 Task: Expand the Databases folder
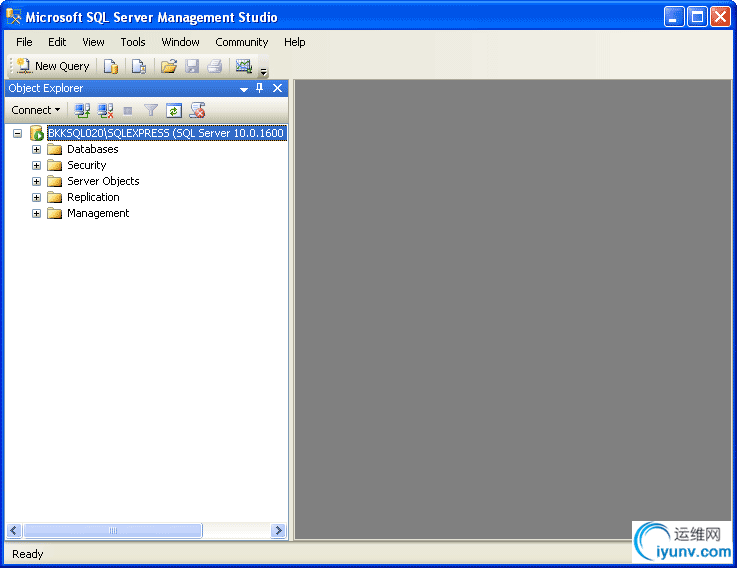(36, 150)
